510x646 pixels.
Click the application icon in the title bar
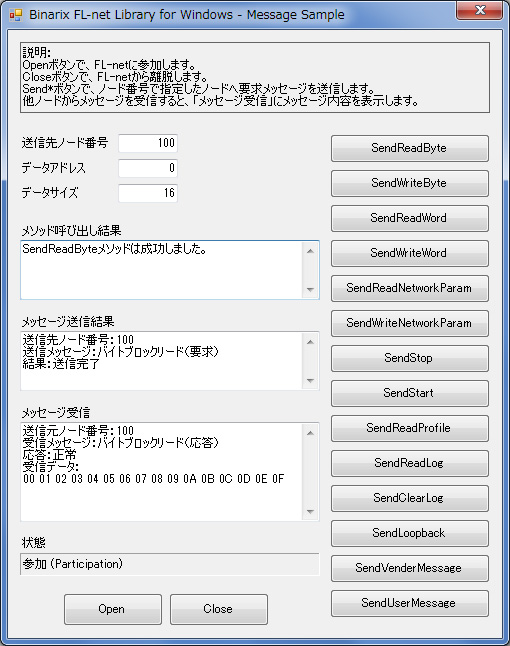(16, 15)
